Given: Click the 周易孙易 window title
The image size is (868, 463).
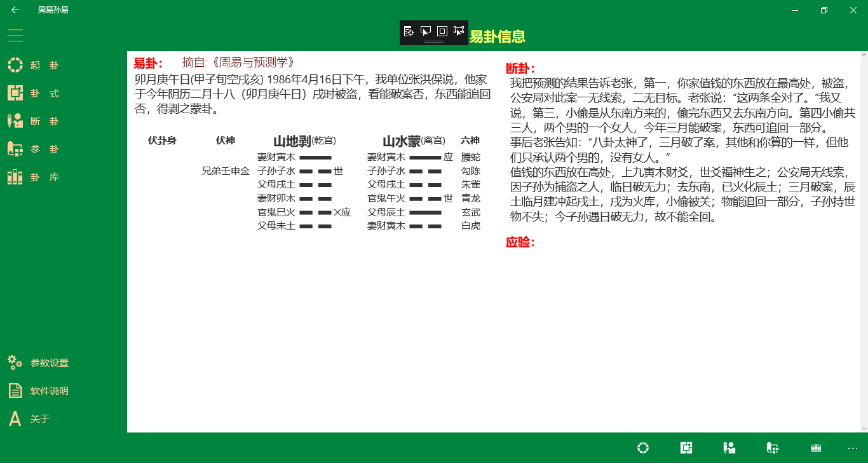Looking at the screenshot, I should tap(53, 10).
